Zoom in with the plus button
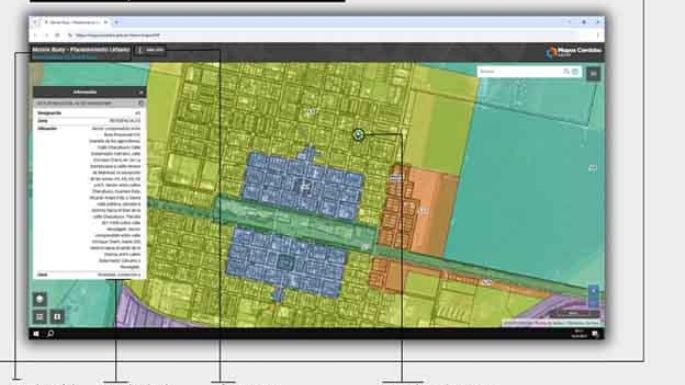Screen dimensions: 685x385 [593, 291]
